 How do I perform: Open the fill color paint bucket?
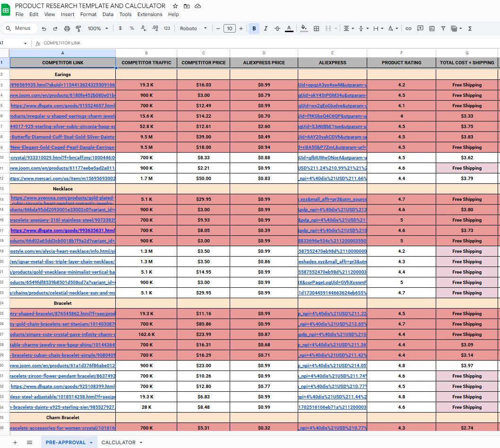click(x=304, y=28)
